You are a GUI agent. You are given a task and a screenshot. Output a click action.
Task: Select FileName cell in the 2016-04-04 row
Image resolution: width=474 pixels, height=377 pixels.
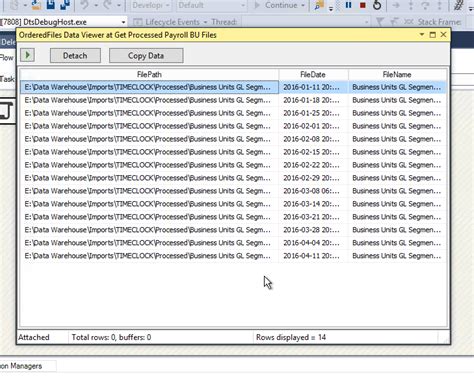(397, 243)
